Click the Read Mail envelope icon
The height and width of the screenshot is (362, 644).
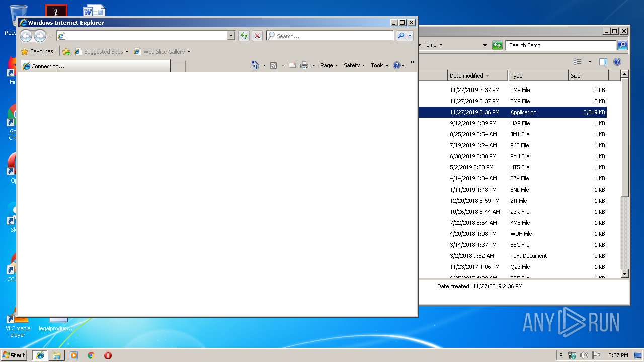292,65
